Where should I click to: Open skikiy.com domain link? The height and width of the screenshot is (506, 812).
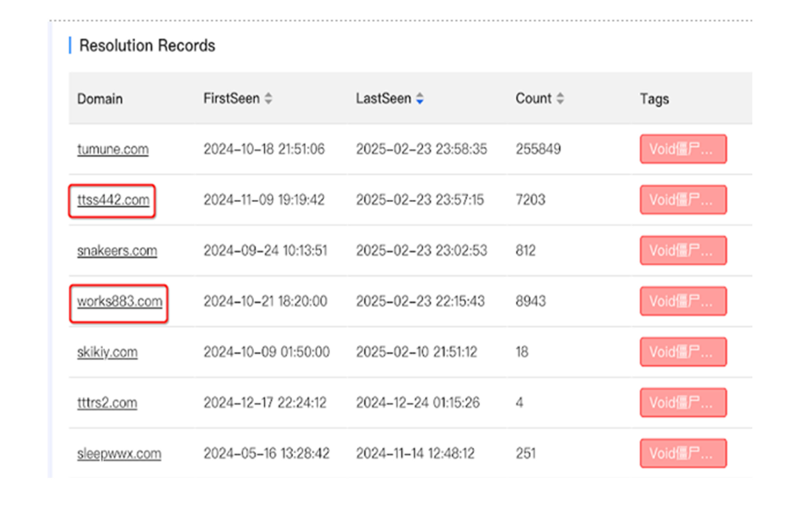[107, 352]
